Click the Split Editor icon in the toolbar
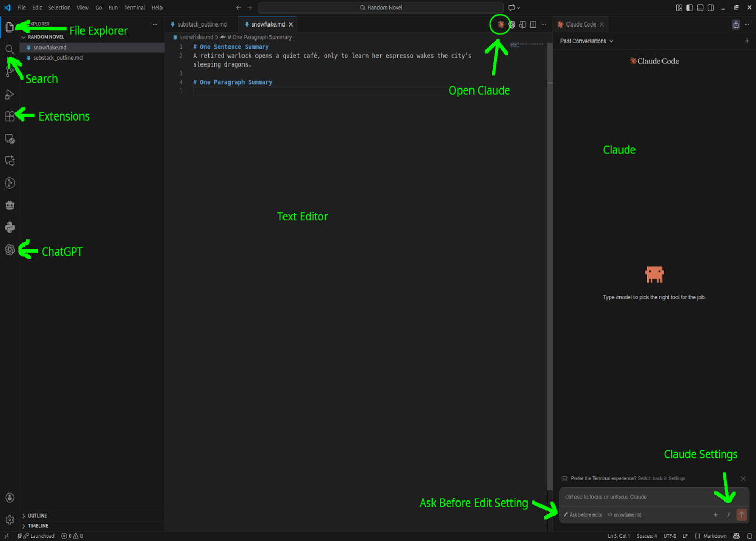The width and height of the screenshot is (756, 541). tap(533, 24)
